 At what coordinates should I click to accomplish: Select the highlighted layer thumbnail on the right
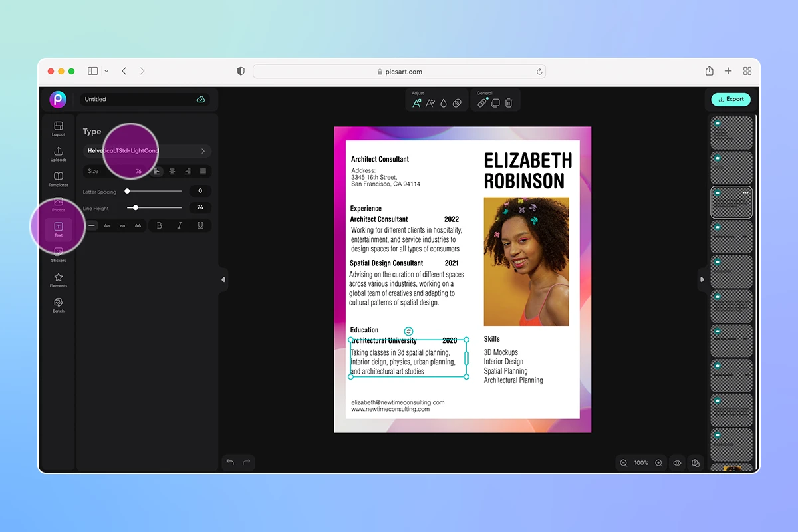[x=731, y=202]
